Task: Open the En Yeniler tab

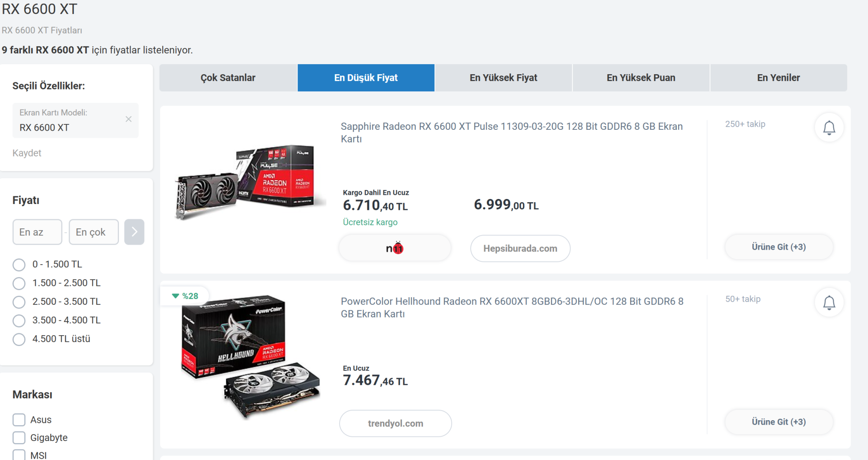Action: 778,78
